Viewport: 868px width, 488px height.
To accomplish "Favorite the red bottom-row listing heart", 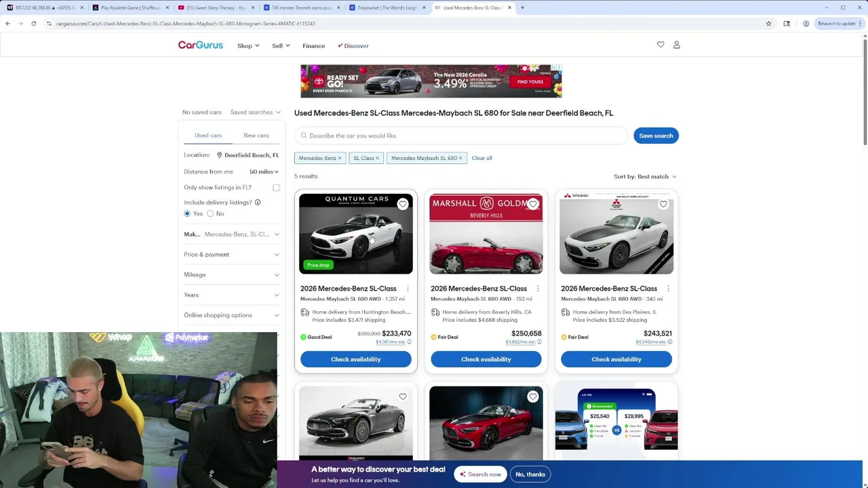I will 533,396.
